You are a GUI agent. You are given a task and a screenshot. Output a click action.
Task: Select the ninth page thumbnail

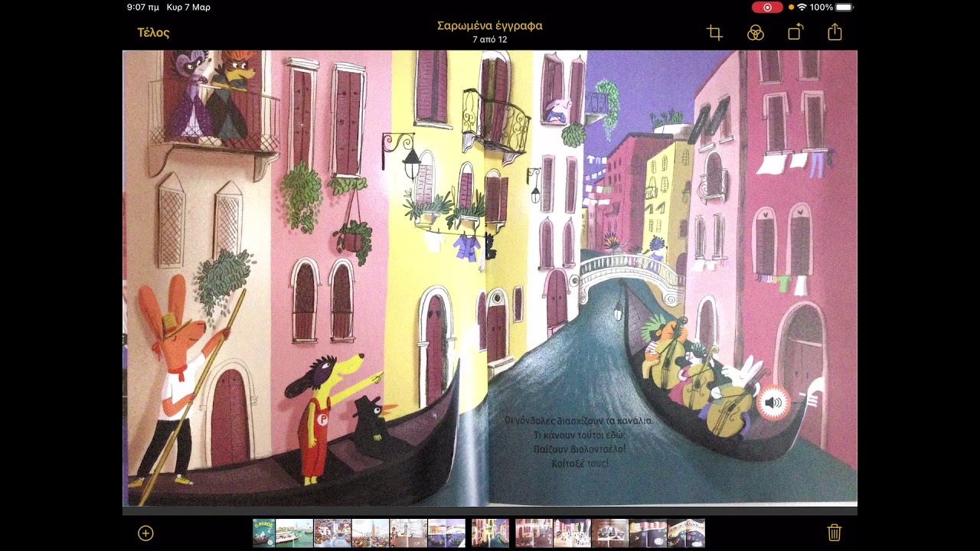pos(572,533)
